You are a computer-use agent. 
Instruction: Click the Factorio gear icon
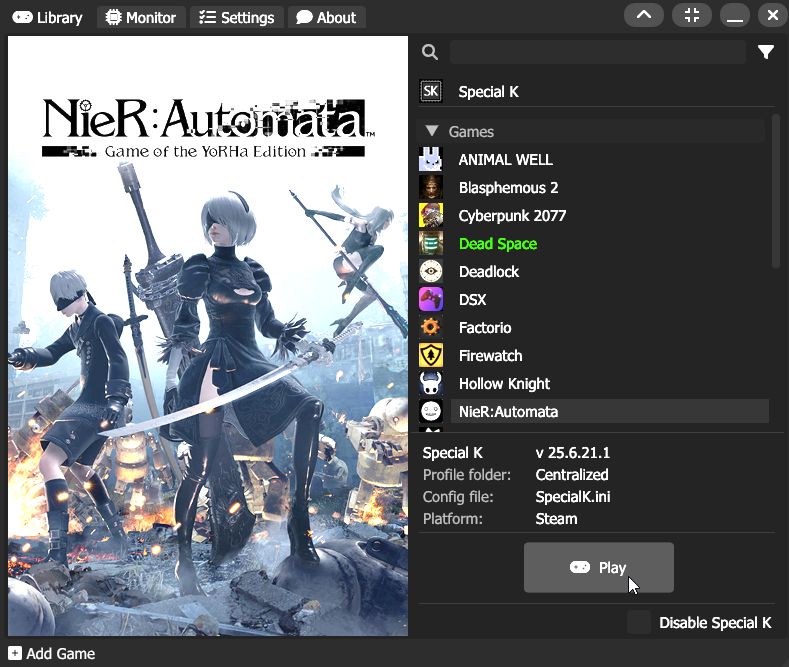pos(431,327)
